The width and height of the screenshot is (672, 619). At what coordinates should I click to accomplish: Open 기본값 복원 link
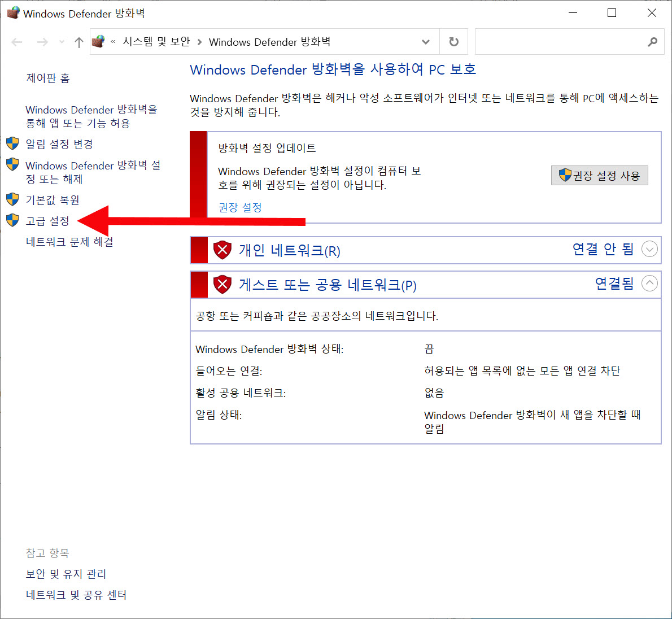pyautogui.click(x=53, y=200)
